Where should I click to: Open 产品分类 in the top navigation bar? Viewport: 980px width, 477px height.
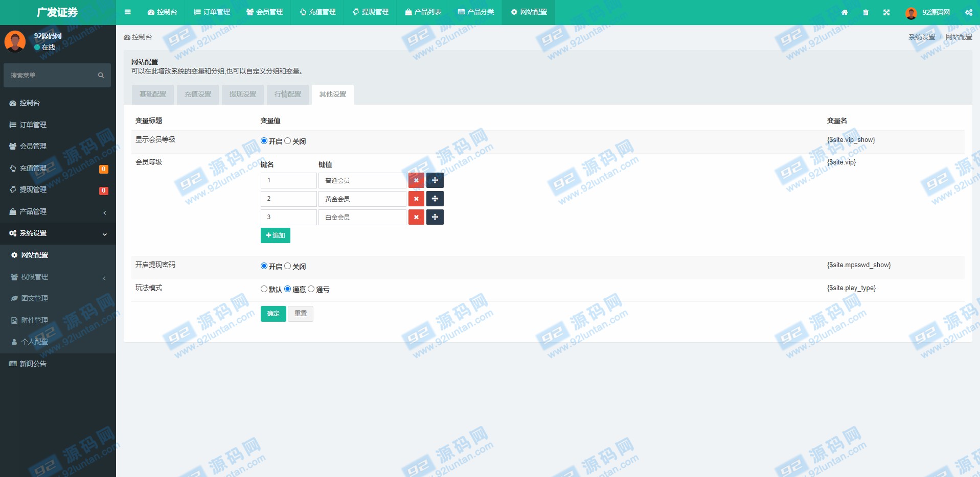coord(476,12)
